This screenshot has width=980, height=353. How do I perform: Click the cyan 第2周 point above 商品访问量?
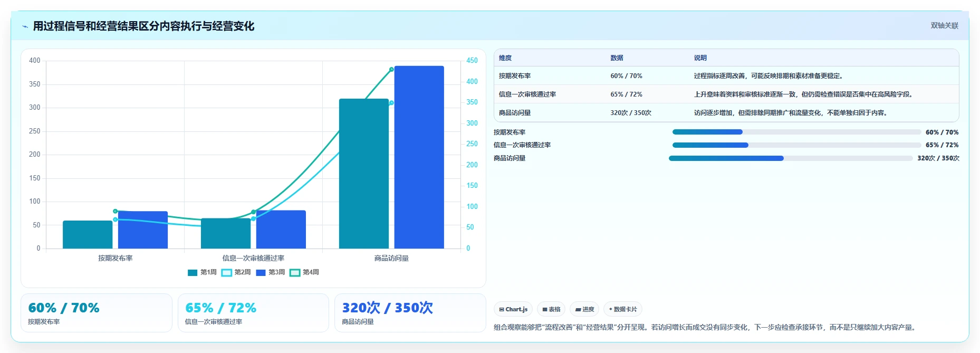tap(391, 103)
